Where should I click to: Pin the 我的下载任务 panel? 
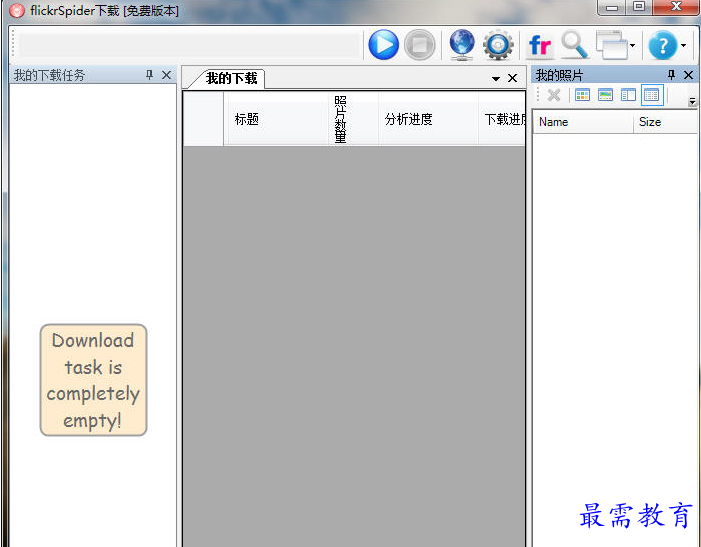[x=149, y=75]
